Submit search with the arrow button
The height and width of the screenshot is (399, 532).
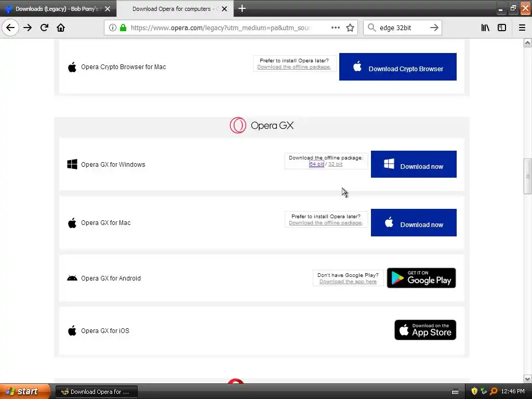pyautogui.click(x=434, y=28)
